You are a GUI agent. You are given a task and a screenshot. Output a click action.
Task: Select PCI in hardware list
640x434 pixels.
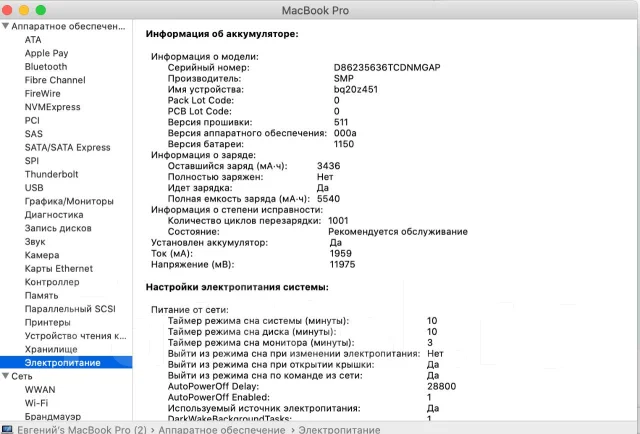[x=32, y=120]
